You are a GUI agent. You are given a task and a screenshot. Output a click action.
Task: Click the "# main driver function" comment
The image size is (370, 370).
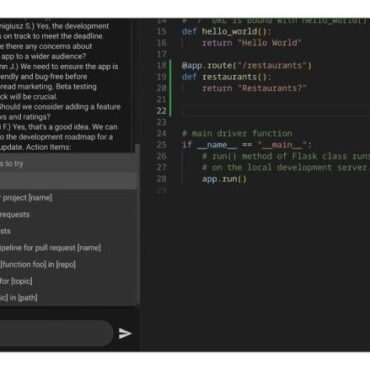[x=237, y=133]
